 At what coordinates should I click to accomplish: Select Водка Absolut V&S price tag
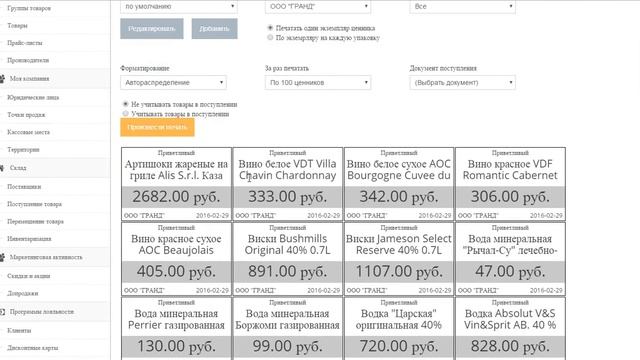510,329
